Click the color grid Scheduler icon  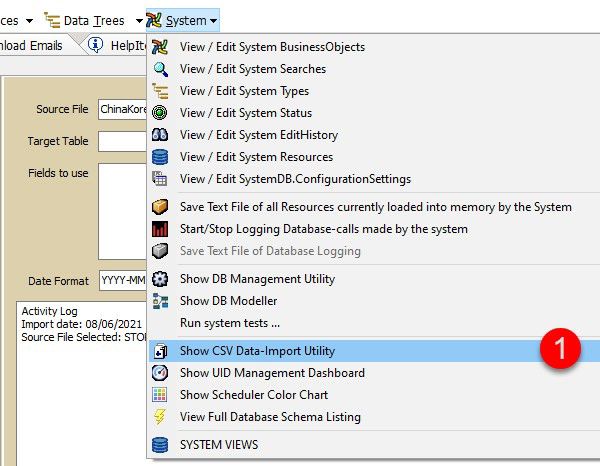tap(160, 395)
